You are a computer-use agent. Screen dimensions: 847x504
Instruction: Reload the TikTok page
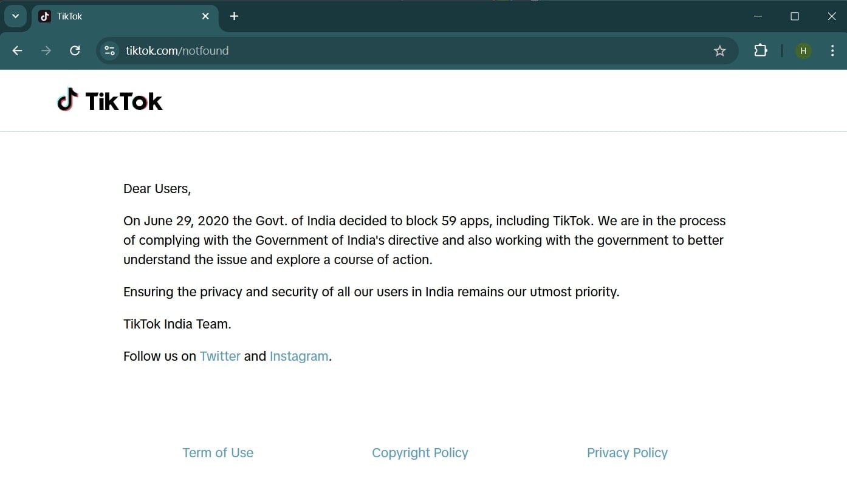click(x=75, y=50)
